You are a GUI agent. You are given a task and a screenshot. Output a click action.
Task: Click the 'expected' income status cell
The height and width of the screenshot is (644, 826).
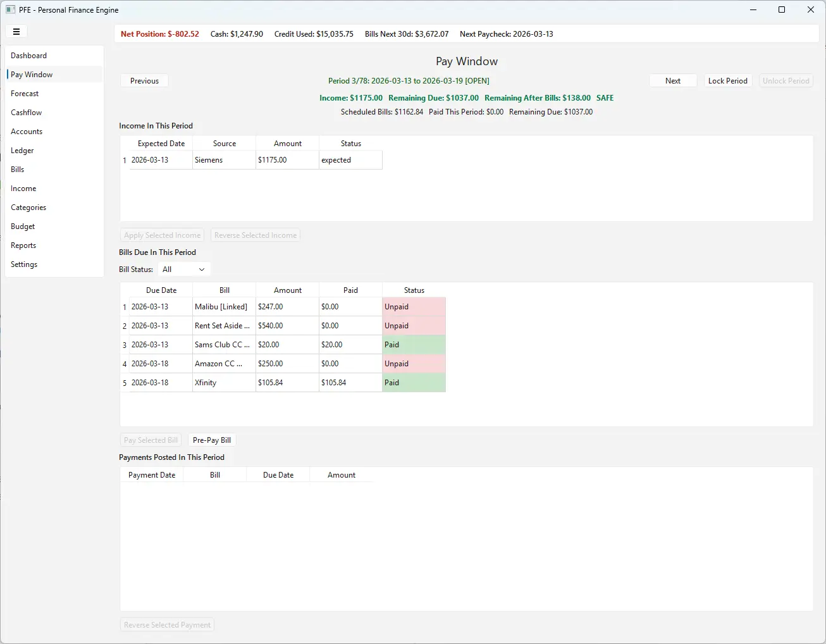pos(351,160)
